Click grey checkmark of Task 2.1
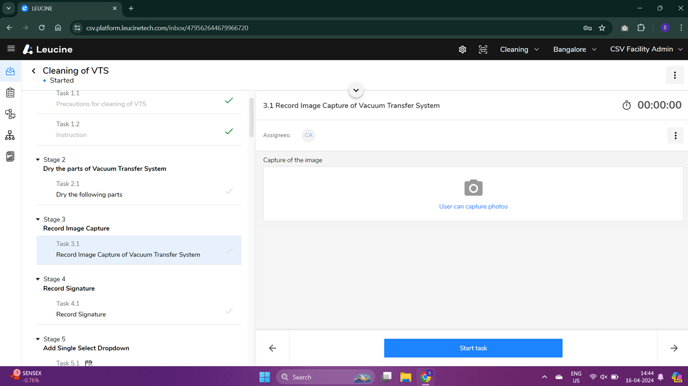 [229, 191]
